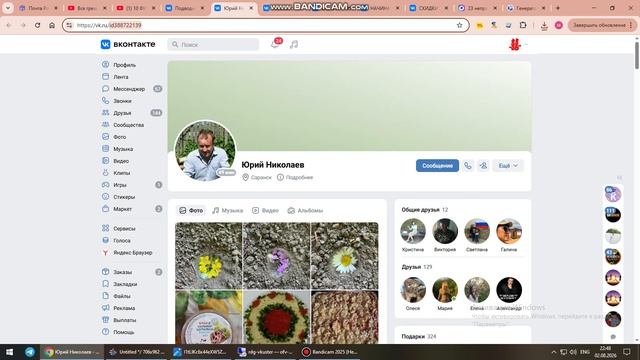Open Видео in the left sidebar
The height and width of the screenshot is (360, 640).
pyautogui.click(x=121, y=161)
